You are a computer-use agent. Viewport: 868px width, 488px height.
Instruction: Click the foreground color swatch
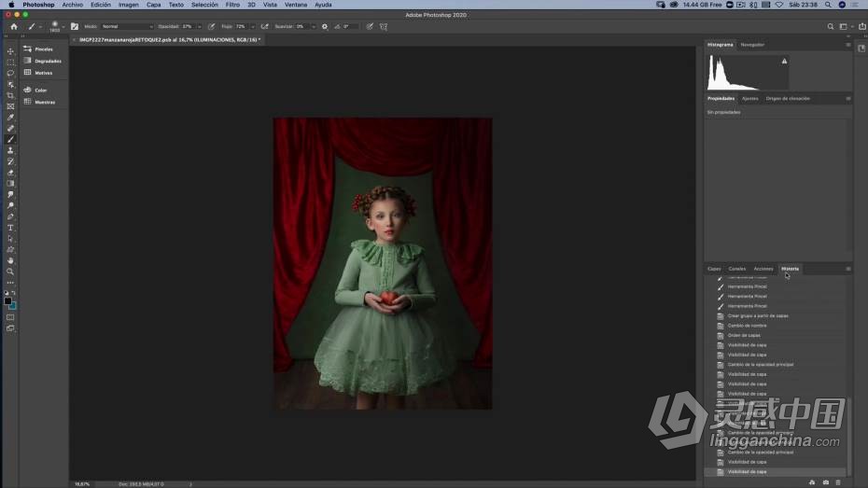[7, 301]
